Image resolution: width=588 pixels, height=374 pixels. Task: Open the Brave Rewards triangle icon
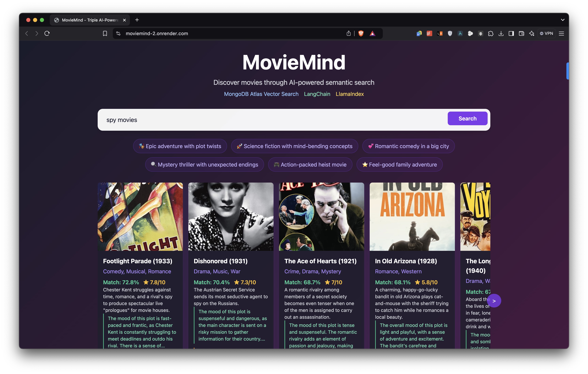[372, 33]
